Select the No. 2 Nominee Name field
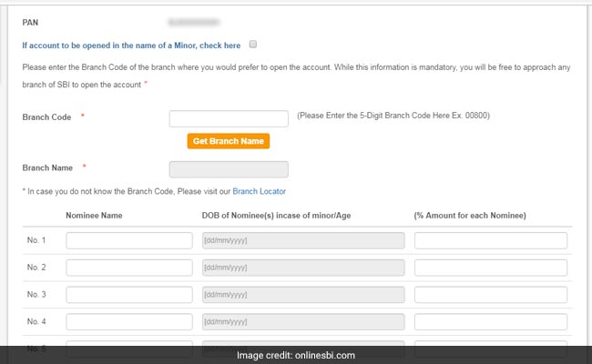592x364 pixels. (x=129, y=268)
